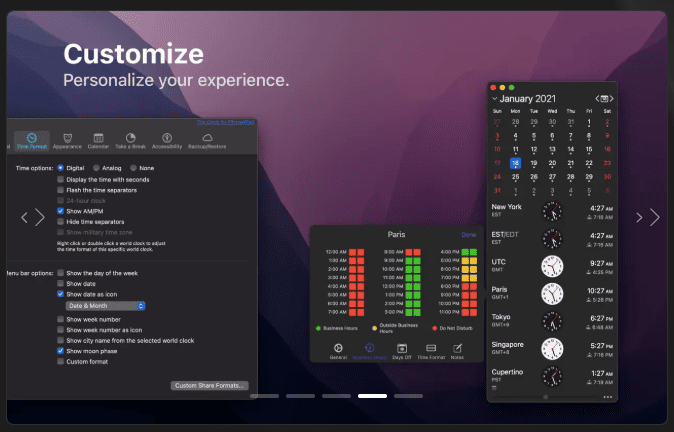Jump to today using the calendar icon
Image resolution: width=674 pixels, height=432 pixels.
(x=604, y=99)
